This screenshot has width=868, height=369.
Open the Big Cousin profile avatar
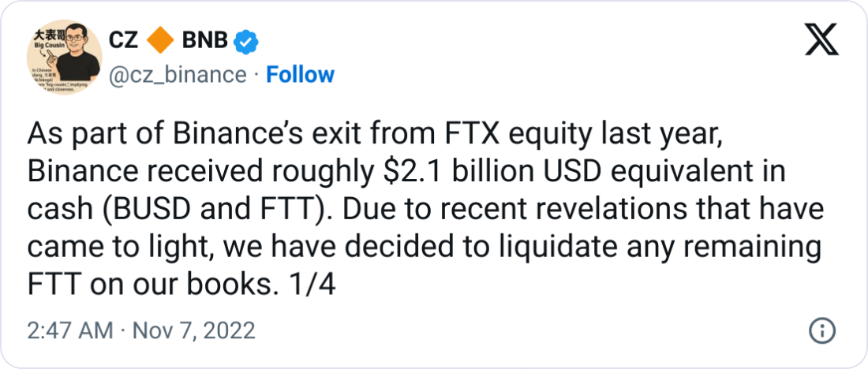click(62, 62)
